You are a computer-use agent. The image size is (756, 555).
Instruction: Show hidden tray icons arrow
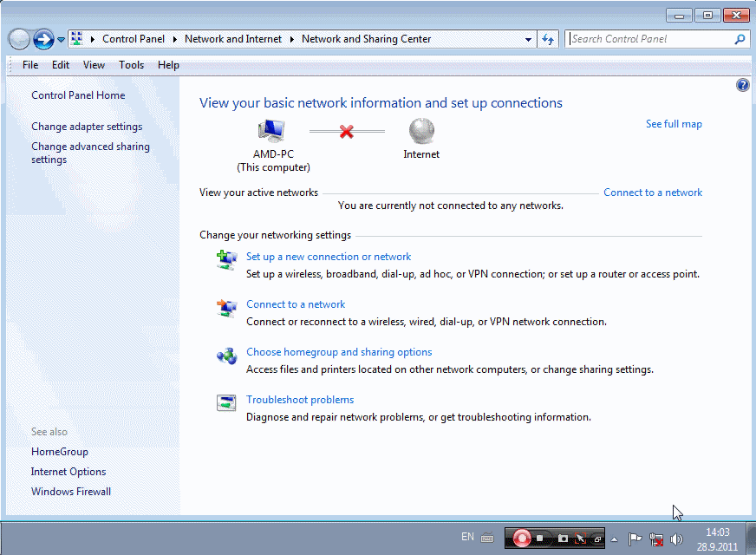(x=615, y=539)
